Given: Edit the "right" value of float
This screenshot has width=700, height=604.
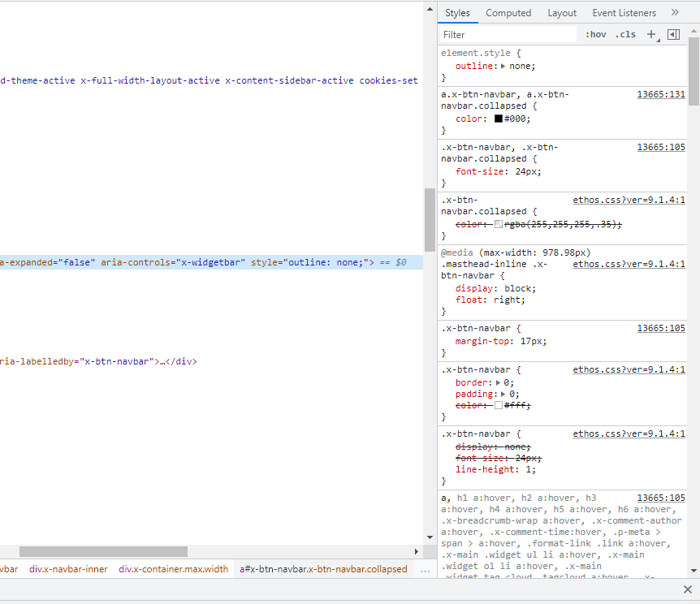Looking at the screenshot, I should point(508,300).
